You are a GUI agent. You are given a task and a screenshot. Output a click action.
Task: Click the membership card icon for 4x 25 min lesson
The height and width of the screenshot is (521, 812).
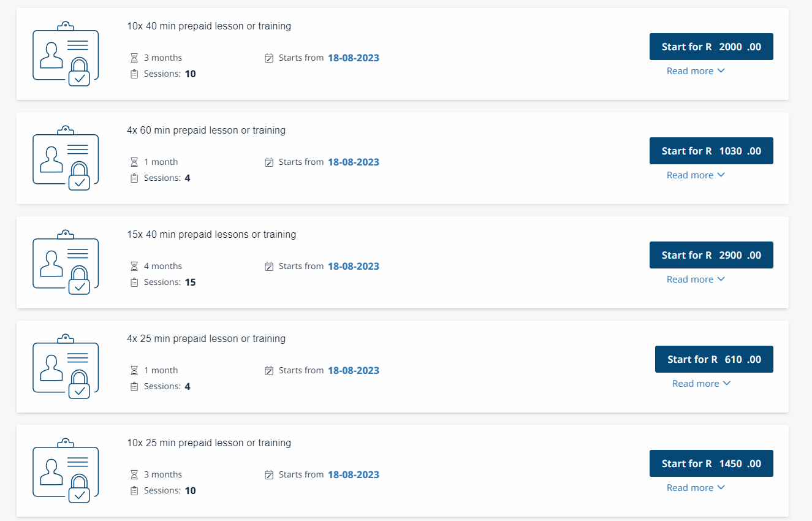pyautogui.click(x=65, y=367)
